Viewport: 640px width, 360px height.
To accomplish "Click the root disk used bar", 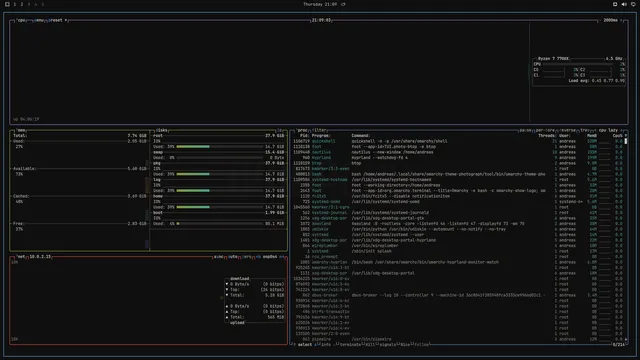I will pos(220,147).
